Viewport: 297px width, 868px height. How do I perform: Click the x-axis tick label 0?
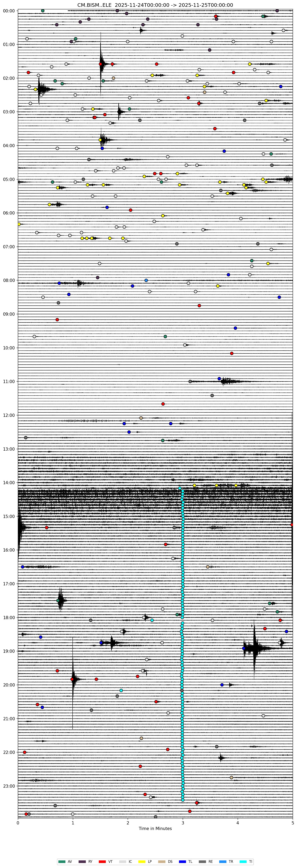[x=18, y=823]
